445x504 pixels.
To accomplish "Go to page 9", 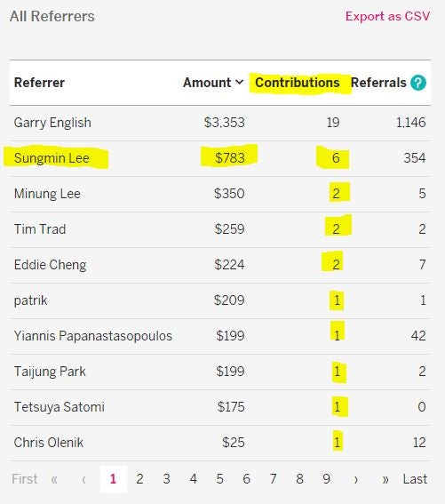I will 327,479.
